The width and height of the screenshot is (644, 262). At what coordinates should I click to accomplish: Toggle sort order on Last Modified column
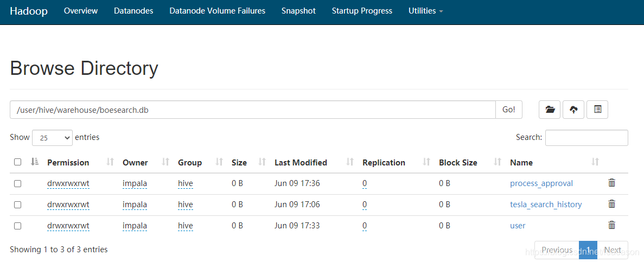click(x=350, y=162)
